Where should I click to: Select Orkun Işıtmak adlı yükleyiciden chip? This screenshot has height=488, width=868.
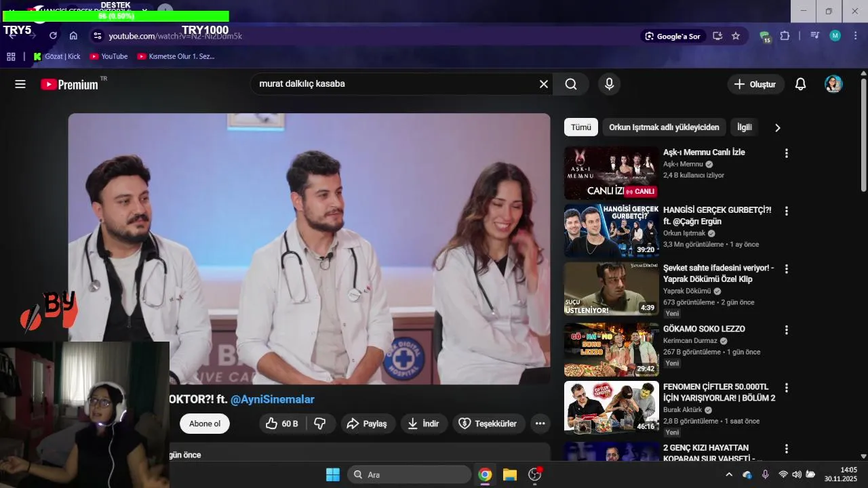pyautogui.click(x=664, y=127)
